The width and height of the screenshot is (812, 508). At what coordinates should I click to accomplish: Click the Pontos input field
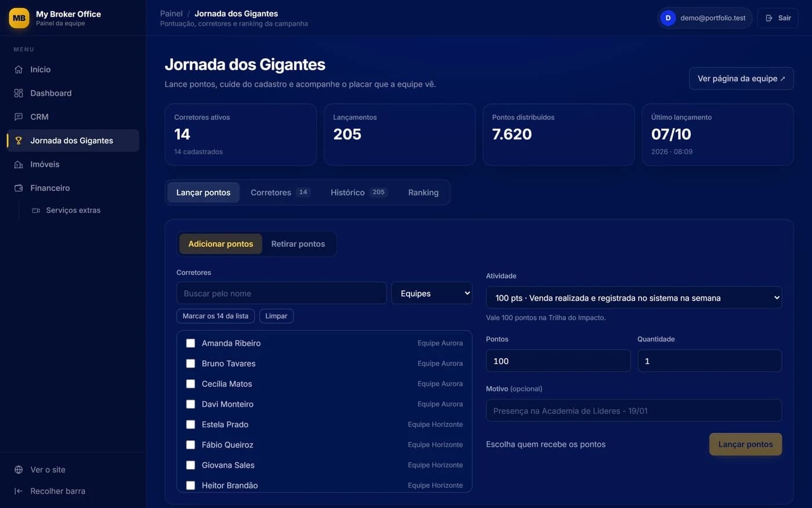(x=558, y=362)
